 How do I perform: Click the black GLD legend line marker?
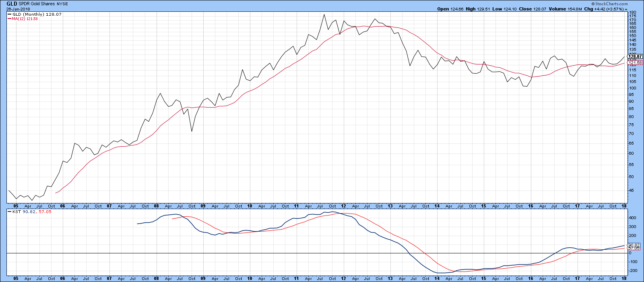click(9, 15)
